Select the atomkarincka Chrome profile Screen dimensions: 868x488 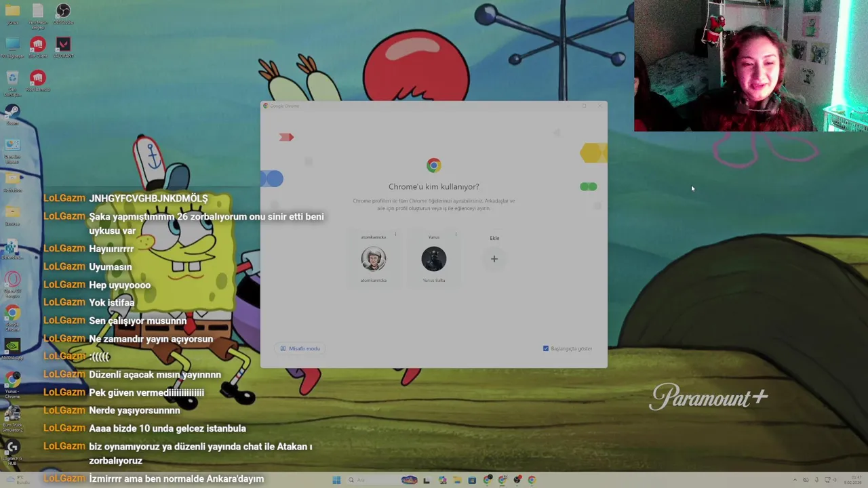click(374, 258)
